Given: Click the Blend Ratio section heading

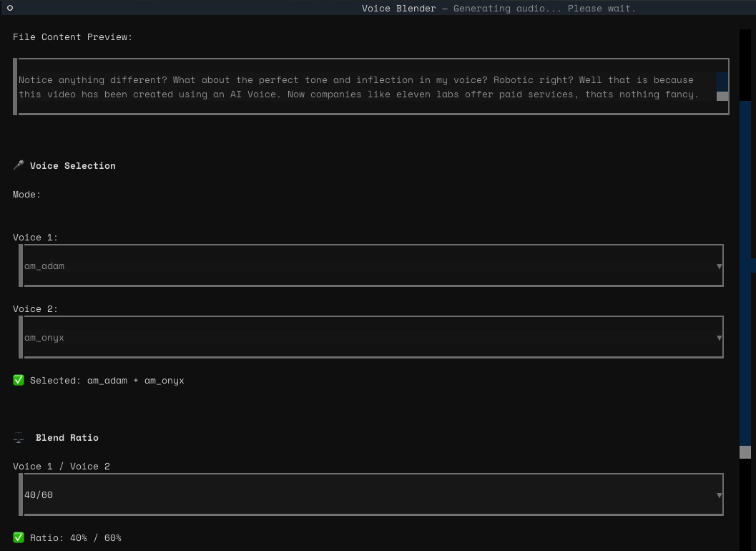Looking at the screenshot, I should 67,437.
